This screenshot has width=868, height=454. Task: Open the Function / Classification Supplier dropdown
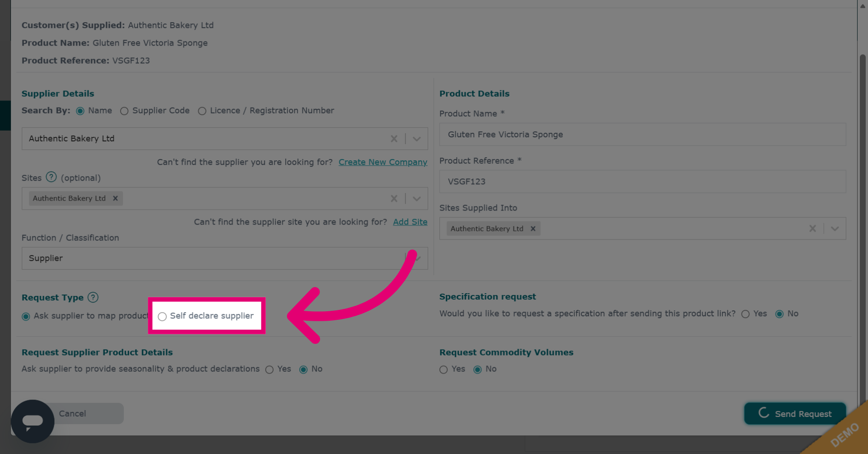click(x=225, y=258)
